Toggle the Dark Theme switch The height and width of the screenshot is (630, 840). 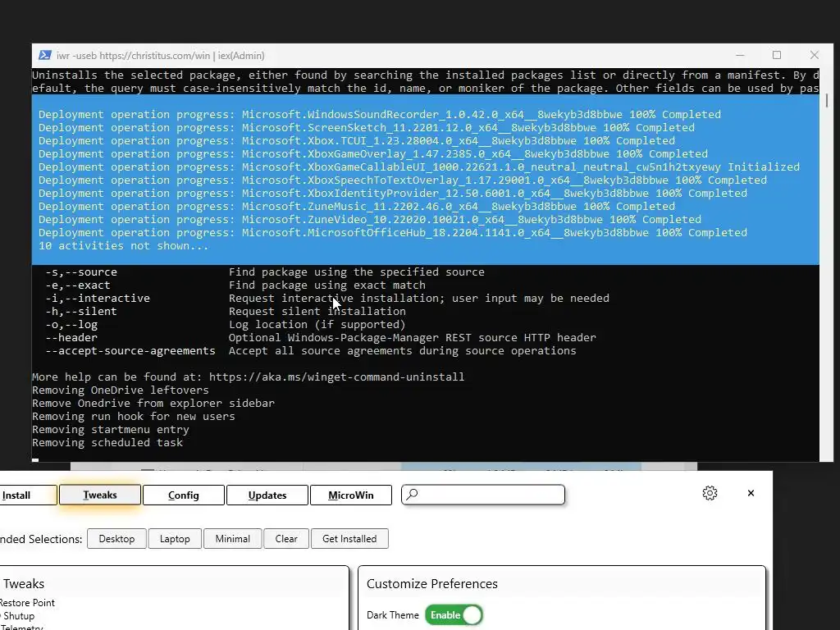454,615
